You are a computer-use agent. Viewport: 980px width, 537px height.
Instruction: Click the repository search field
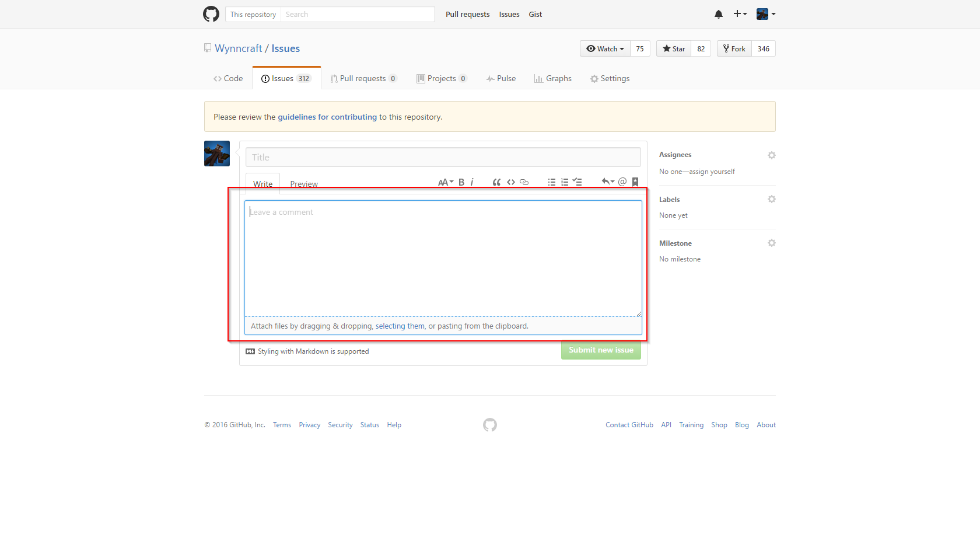358,14
